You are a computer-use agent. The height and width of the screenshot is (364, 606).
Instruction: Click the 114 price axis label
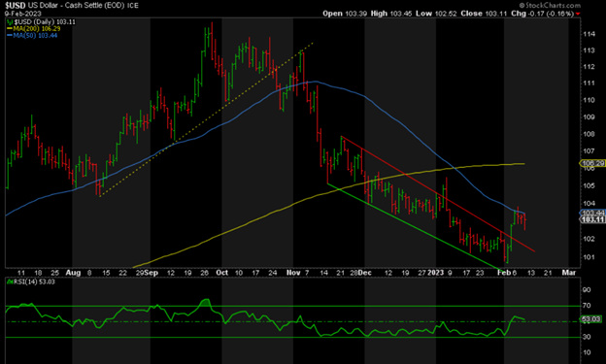tap(589, 34)
